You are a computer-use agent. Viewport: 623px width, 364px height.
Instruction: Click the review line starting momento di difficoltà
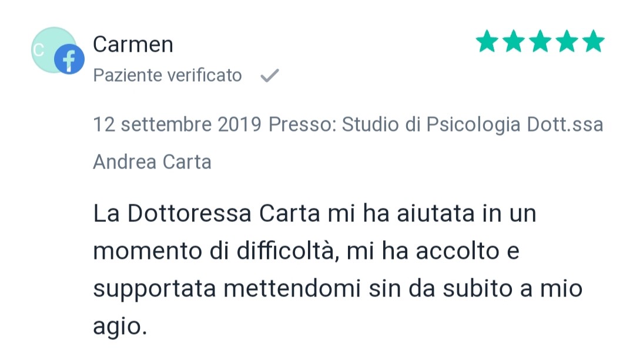coord(306,251)
